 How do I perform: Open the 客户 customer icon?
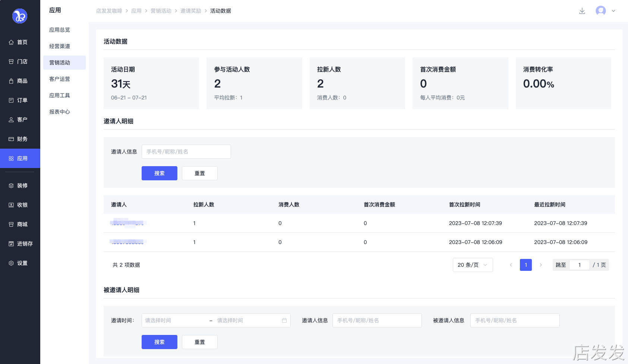click(x=11, y=120)
